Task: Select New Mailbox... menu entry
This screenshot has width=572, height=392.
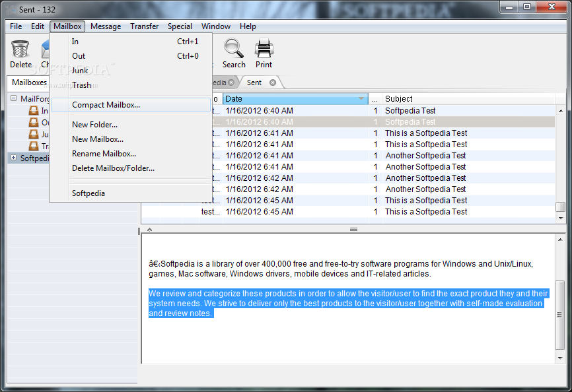Action: tap(131, 139)
